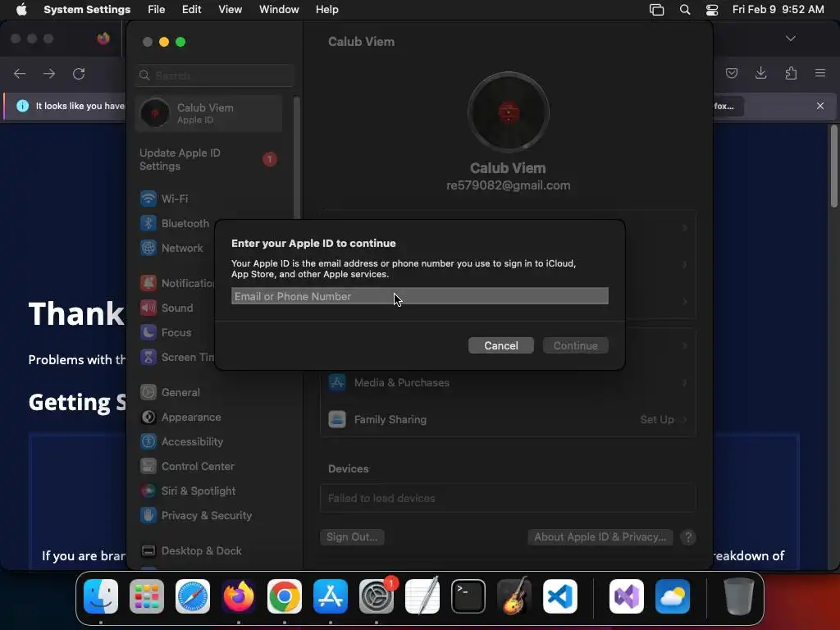
Task: Open the System Settings menu
Action: coord(87,9)
